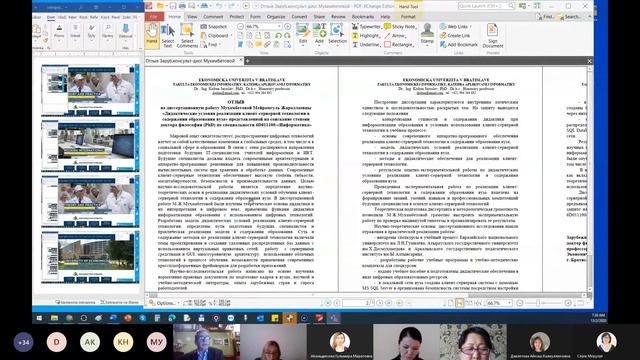Select the Sticky Note tool
Viewport: 640px width, 360px height.
point(400,27)
